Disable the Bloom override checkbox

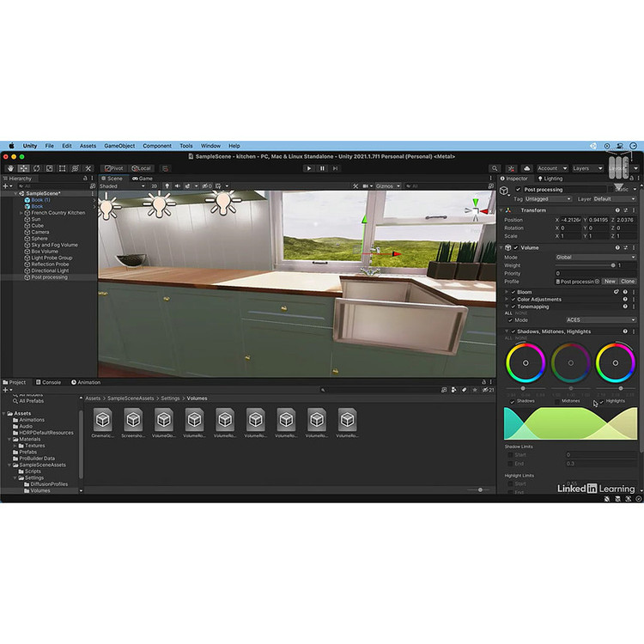click(513, 292)
